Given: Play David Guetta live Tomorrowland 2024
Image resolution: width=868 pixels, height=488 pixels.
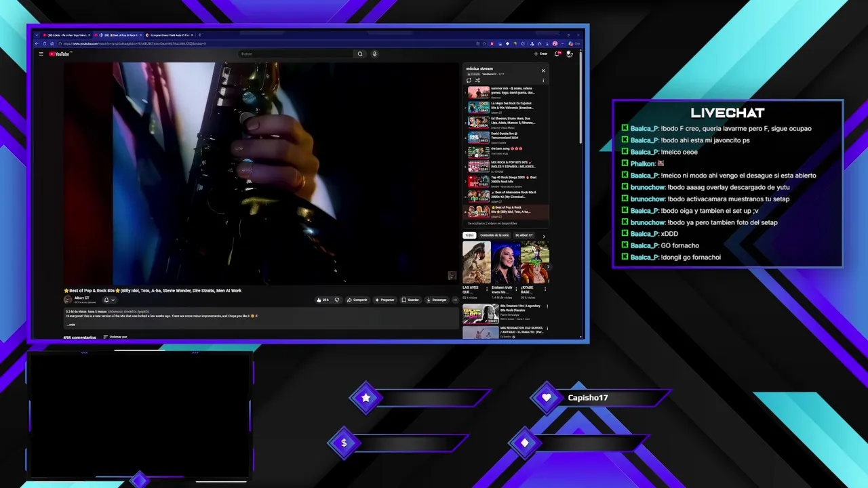Looking at the screenshot, I should pos(507,137).
